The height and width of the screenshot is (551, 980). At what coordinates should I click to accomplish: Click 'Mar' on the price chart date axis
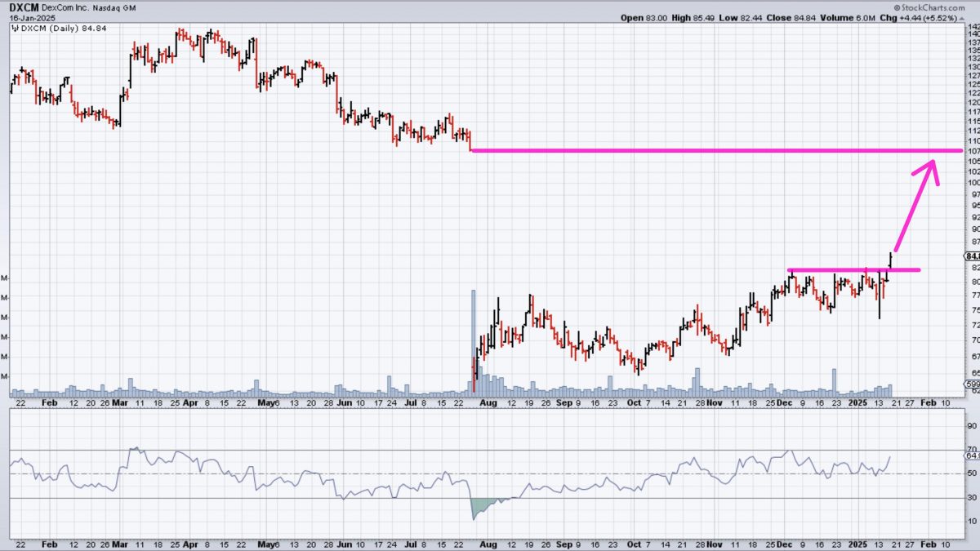point(119,403)
